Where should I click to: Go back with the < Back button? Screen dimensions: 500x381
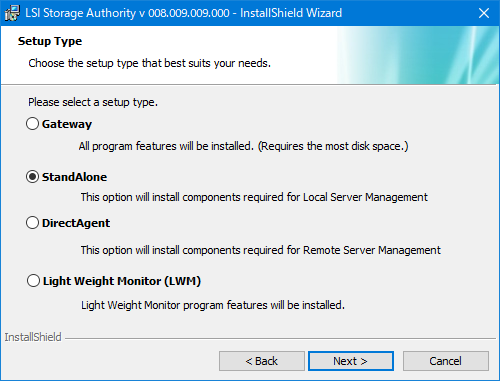[x=262, y=361]
